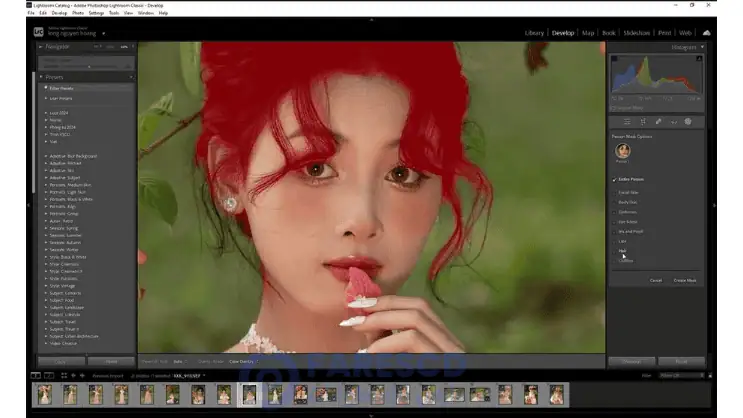The width and height of the screenshot is (743, 418).
Task: Select the Edit sliders tool icon
Action: coord(626,122)
